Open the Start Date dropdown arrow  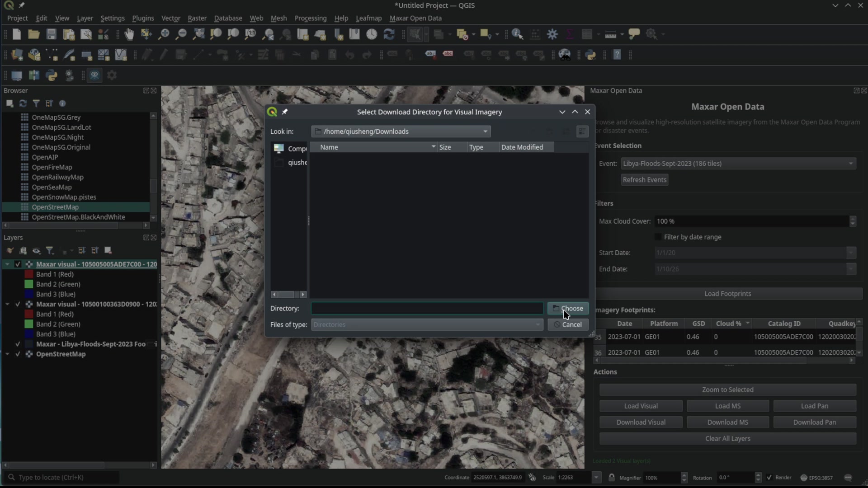point(851,253)
